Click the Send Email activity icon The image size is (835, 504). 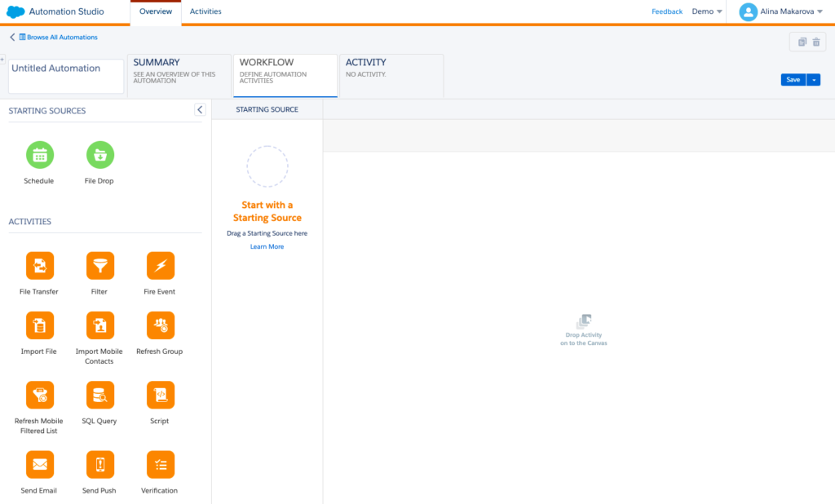point(39,464)
